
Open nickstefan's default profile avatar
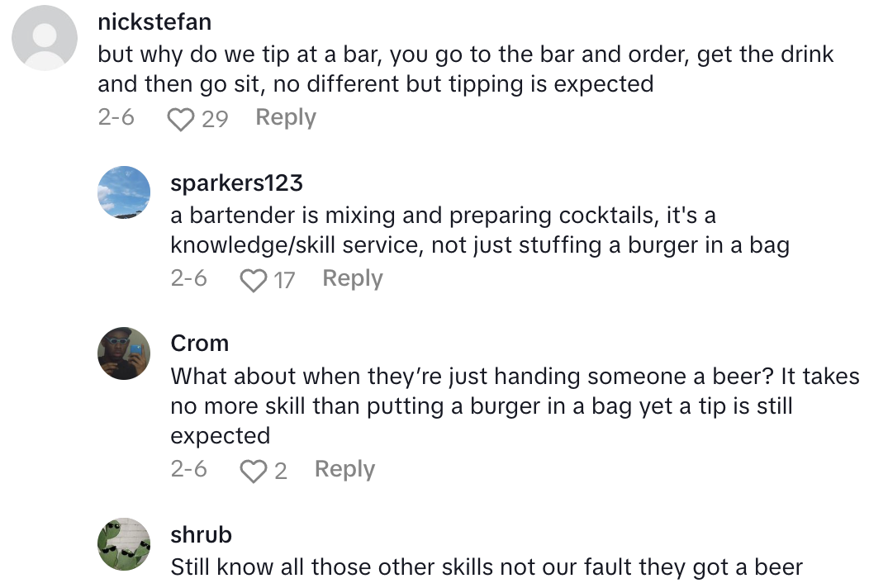click(47, 38)
